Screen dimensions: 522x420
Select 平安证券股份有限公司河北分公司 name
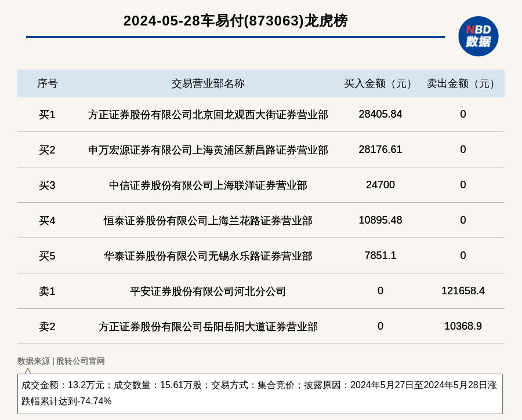point(208,291)
